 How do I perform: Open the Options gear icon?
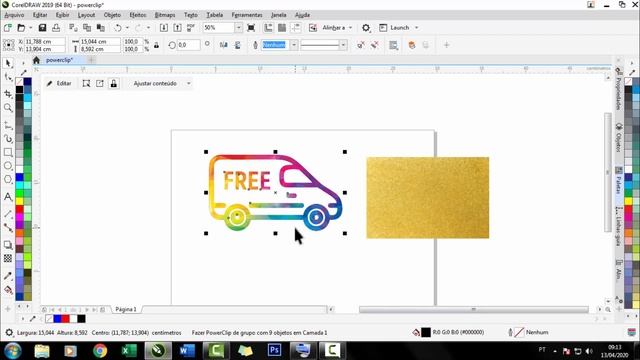366,28
